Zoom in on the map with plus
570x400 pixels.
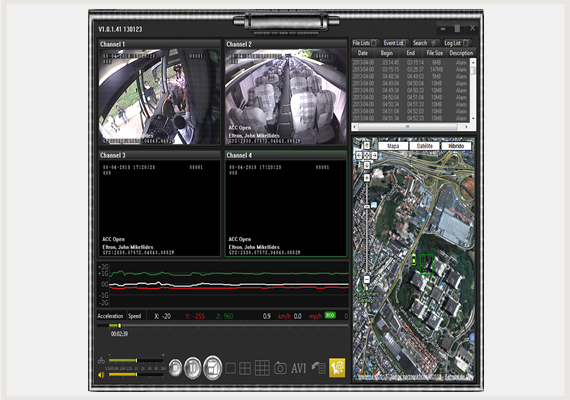[367, 177]
